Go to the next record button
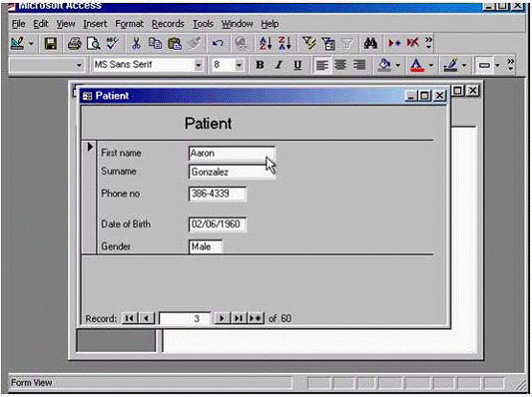532x397 pixels. pos(221,318)
